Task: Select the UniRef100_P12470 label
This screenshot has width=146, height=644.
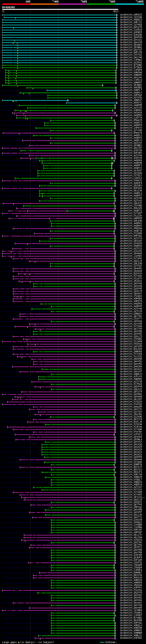Action: pos(131,278)
